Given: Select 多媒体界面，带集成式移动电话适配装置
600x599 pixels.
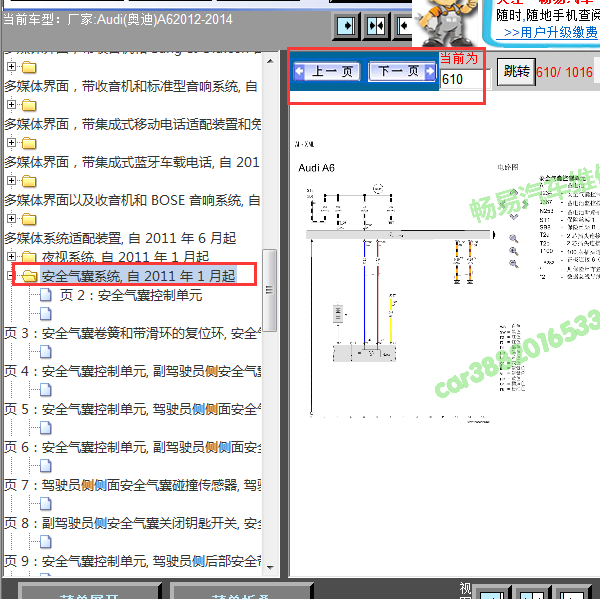Looking at the screenshot, I should 132,124.
